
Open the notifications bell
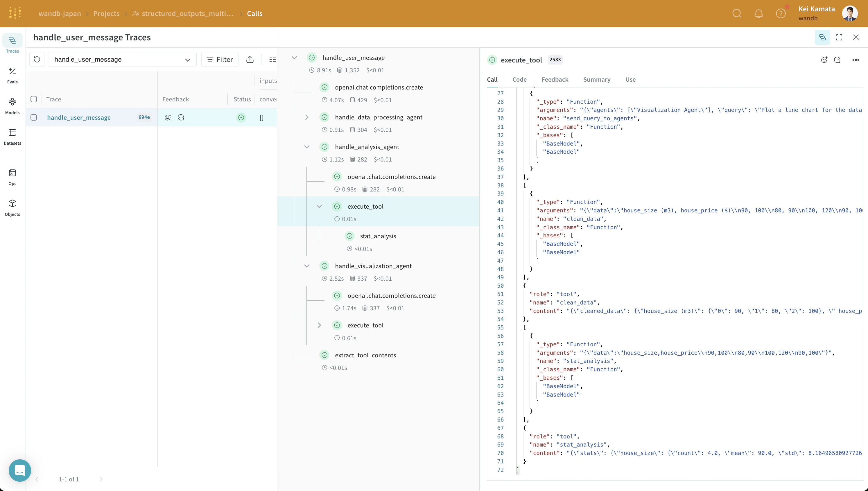pyautogui.click(x=758, y=13)
